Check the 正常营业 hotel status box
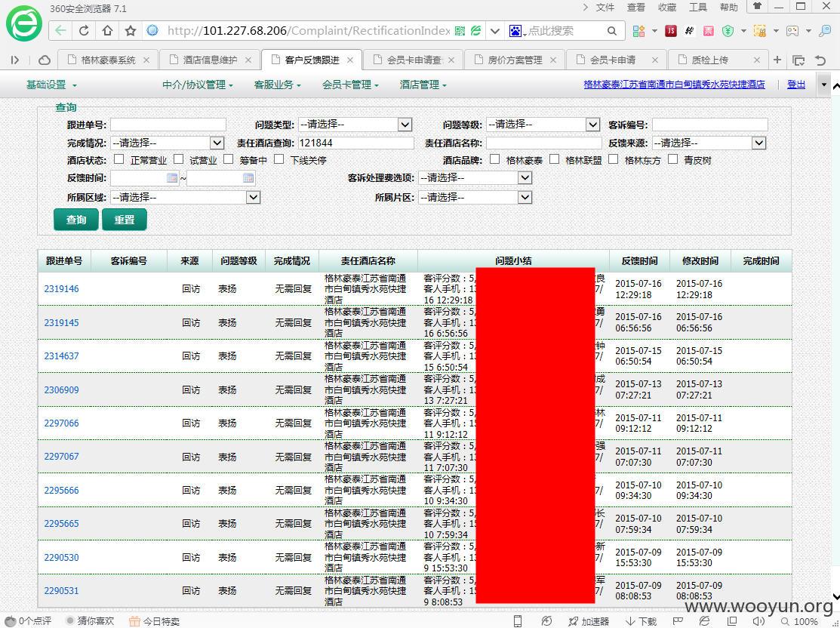This screenshot has height=628, width=840. 119,159
